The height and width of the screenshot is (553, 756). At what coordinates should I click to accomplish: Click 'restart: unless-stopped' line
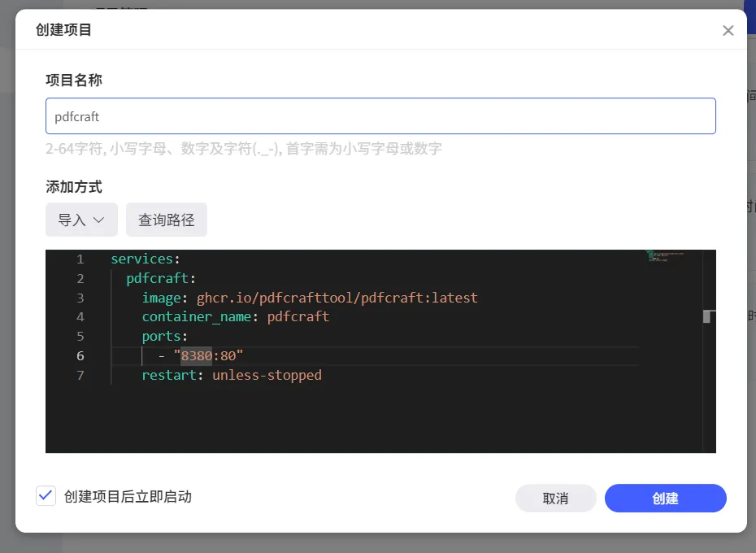point(232,375)
